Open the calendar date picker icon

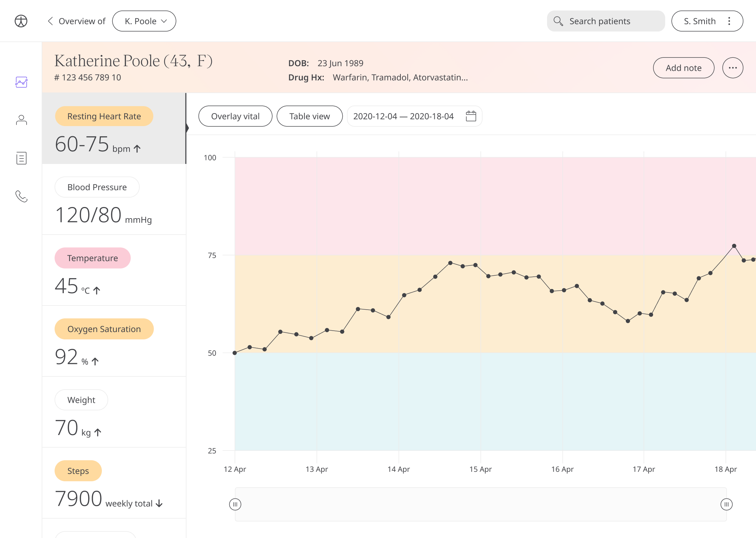pos(471,116)
